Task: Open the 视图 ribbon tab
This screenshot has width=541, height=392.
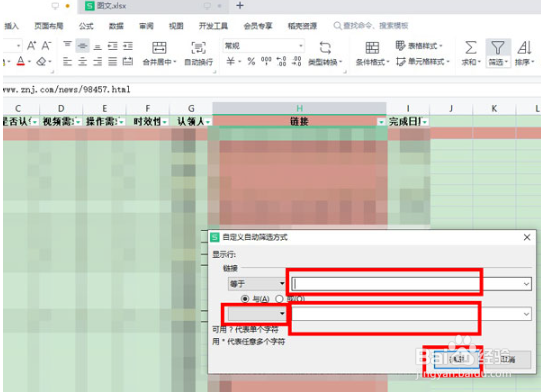Action: [176, 26]
